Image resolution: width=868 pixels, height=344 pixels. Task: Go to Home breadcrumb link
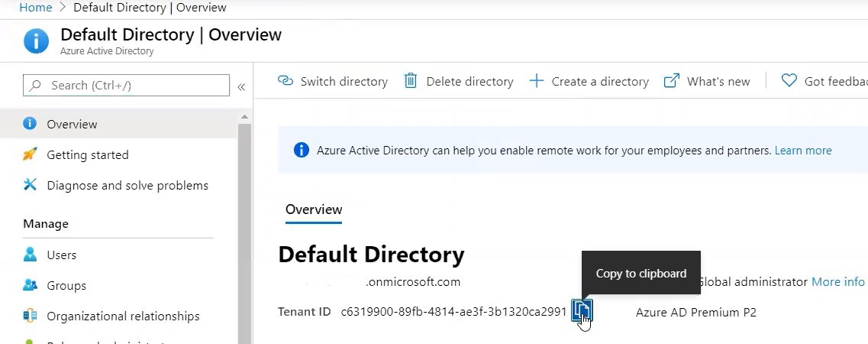[x=35, y=8]
